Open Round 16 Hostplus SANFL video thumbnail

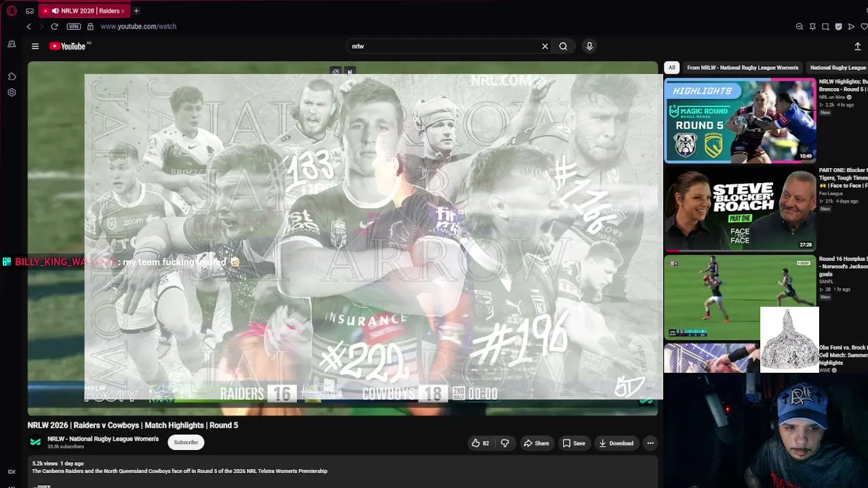click(740, 297)
